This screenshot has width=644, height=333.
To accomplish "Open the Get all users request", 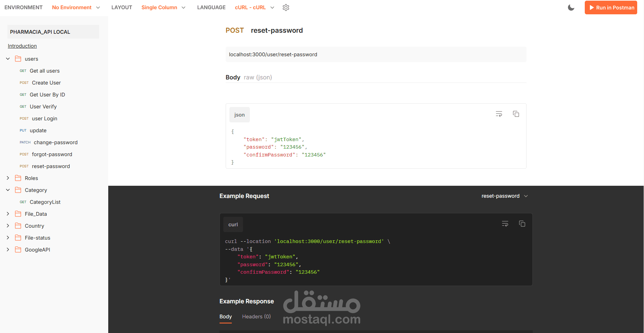I will (45, 71).
